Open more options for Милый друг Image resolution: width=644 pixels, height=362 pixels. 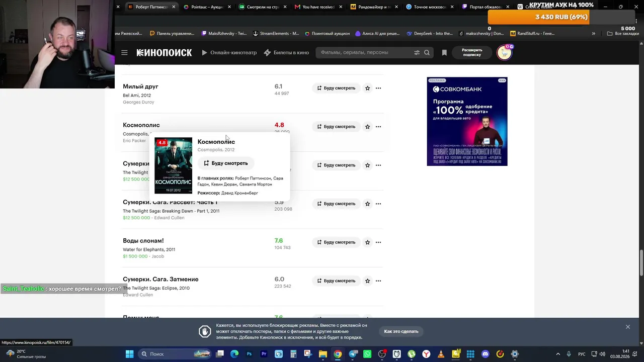coord(378,88)
